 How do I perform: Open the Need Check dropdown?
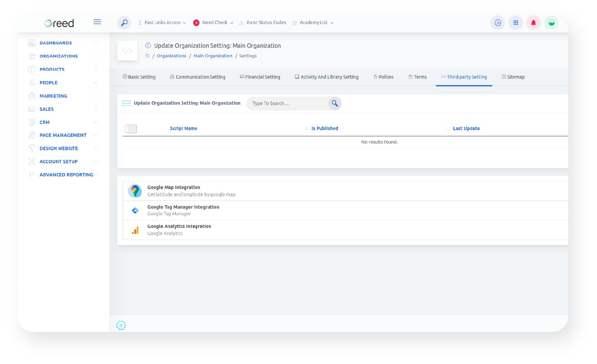click(213, 23)
